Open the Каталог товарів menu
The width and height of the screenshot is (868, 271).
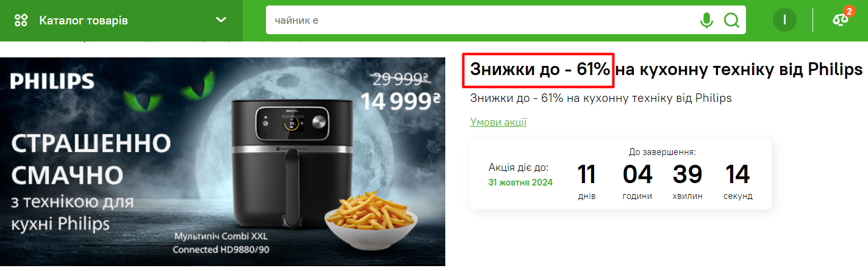coord(84,21)
